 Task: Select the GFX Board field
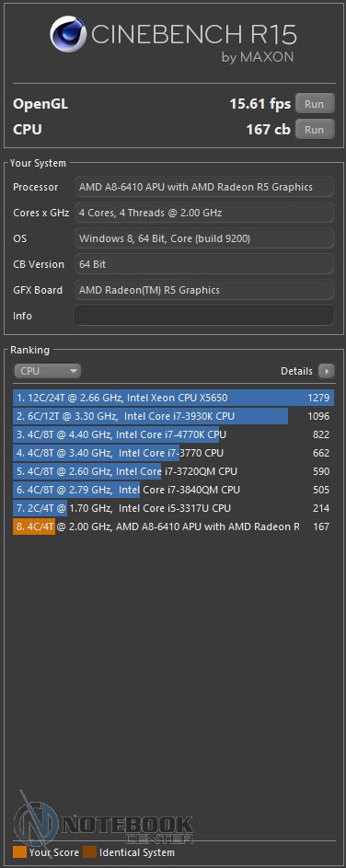(x=204, y=290)
